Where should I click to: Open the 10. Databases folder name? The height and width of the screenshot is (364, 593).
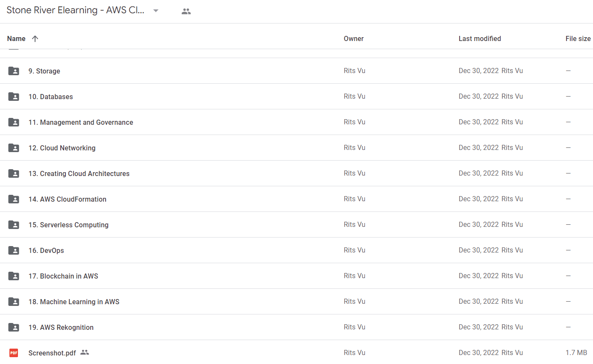(x=51, y=97)
